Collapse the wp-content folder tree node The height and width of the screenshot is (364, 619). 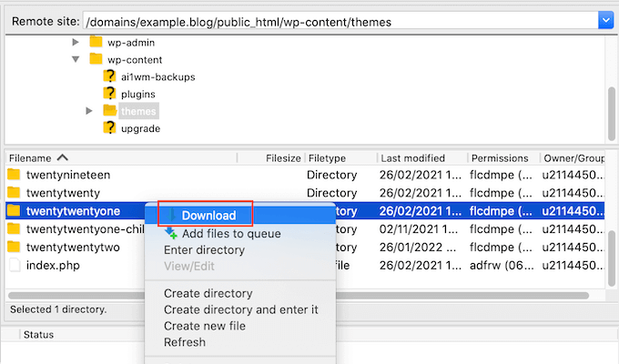coord(76,59)
